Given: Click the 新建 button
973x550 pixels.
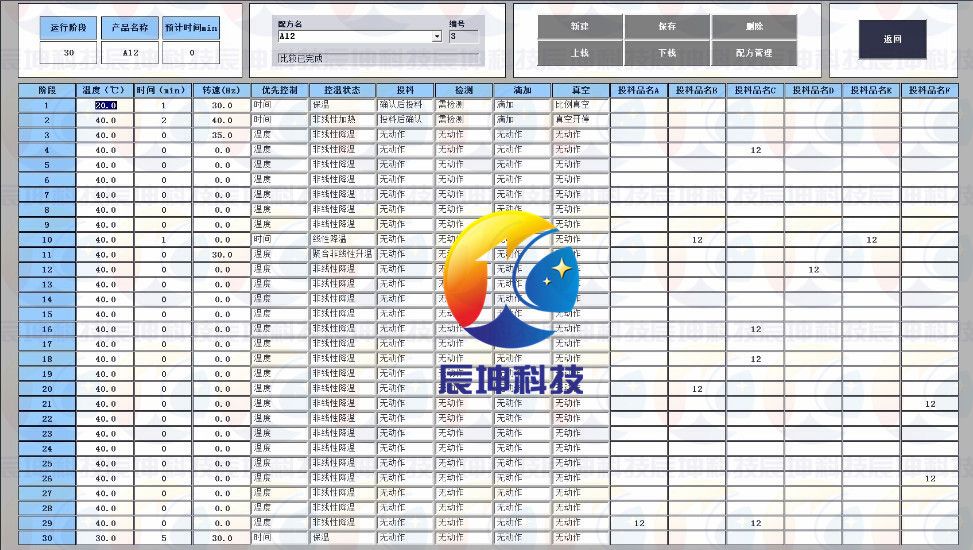Looking at the screenshot, I should point(580,27).
